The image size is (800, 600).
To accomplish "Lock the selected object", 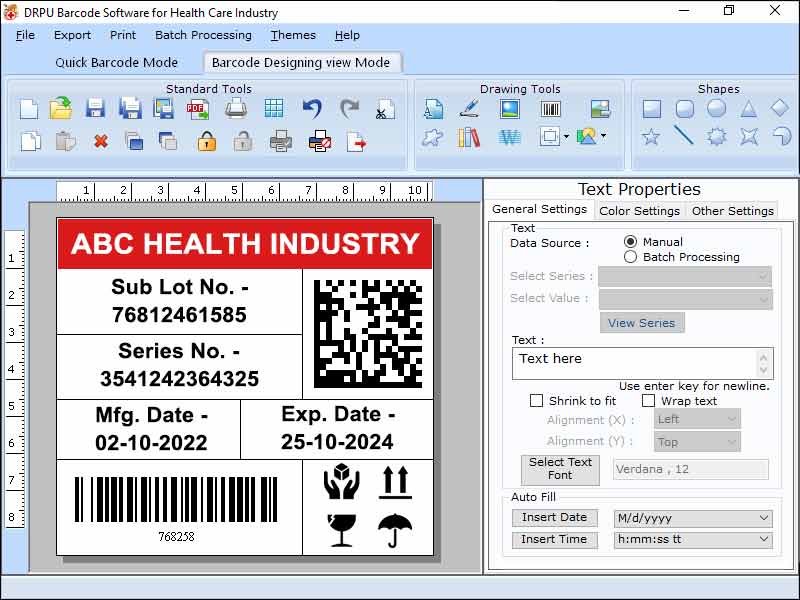I will click(x=205, y=140).
